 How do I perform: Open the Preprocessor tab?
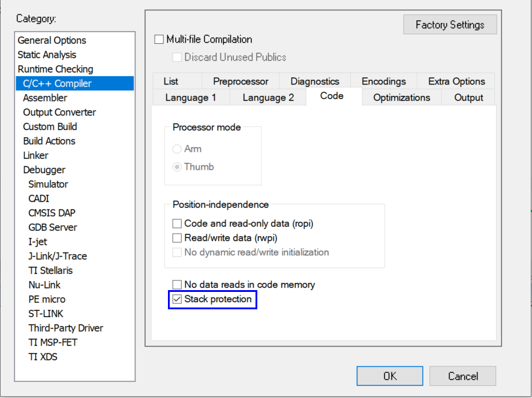coord(241,82)
